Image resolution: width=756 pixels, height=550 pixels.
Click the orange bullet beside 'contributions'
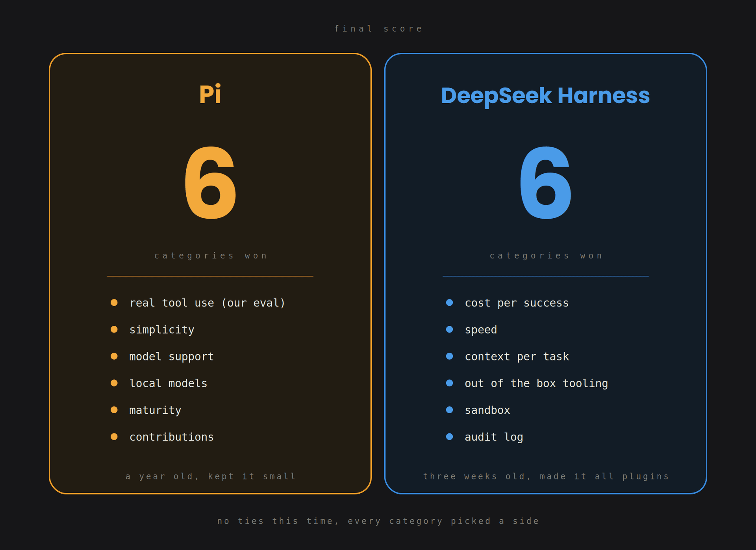point(114,437)
